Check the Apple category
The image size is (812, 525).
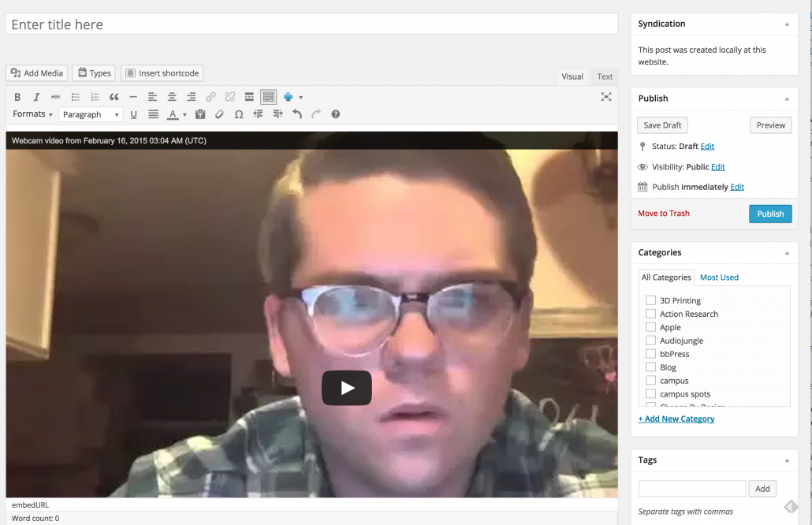[650, 327]
